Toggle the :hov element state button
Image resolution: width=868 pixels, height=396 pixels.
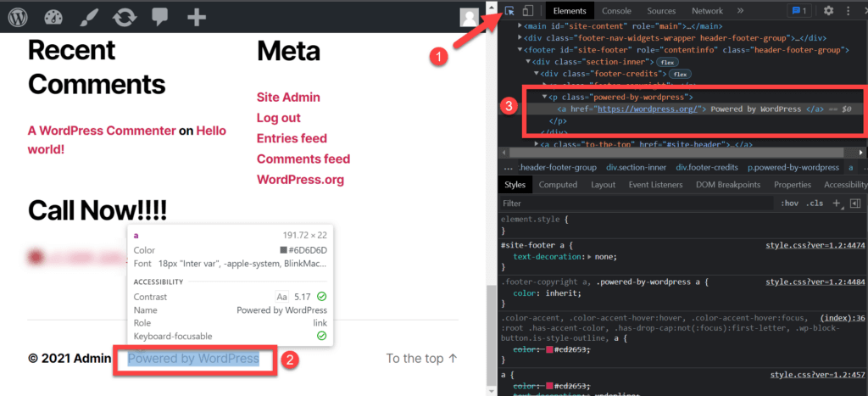(x=789, y=204)
